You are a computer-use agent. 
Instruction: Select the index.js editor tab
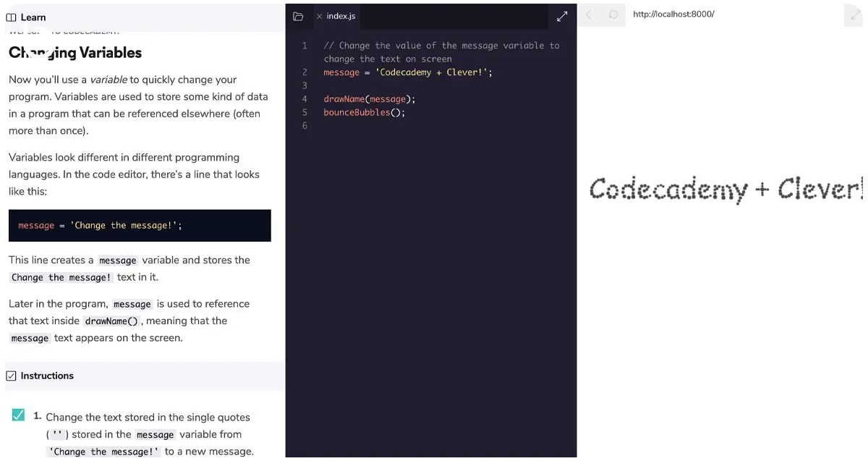336,16
